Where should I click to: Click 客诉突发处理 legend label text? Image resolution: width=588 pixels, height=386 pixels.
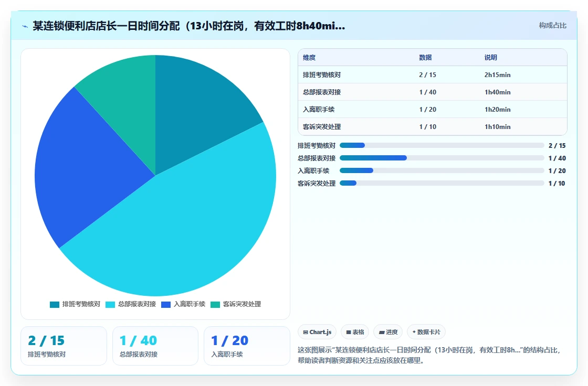coord(242,304)
